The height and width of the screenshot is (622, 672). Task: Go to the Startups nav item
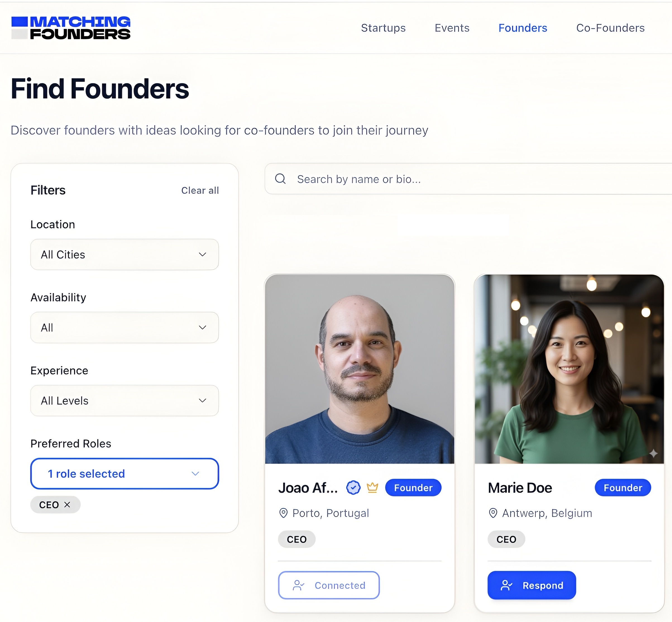[383, 28]
